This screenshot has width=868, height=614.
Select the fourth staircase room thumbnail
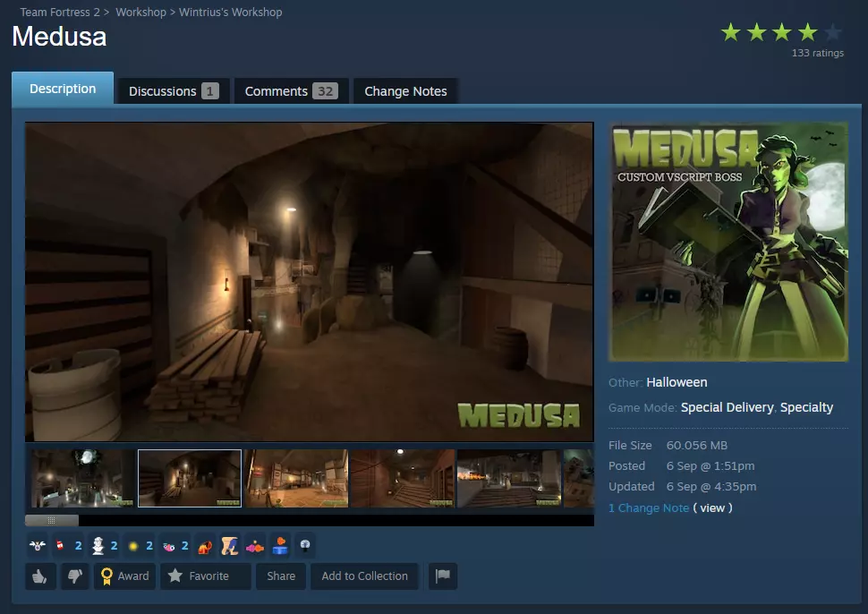(403, 478)
